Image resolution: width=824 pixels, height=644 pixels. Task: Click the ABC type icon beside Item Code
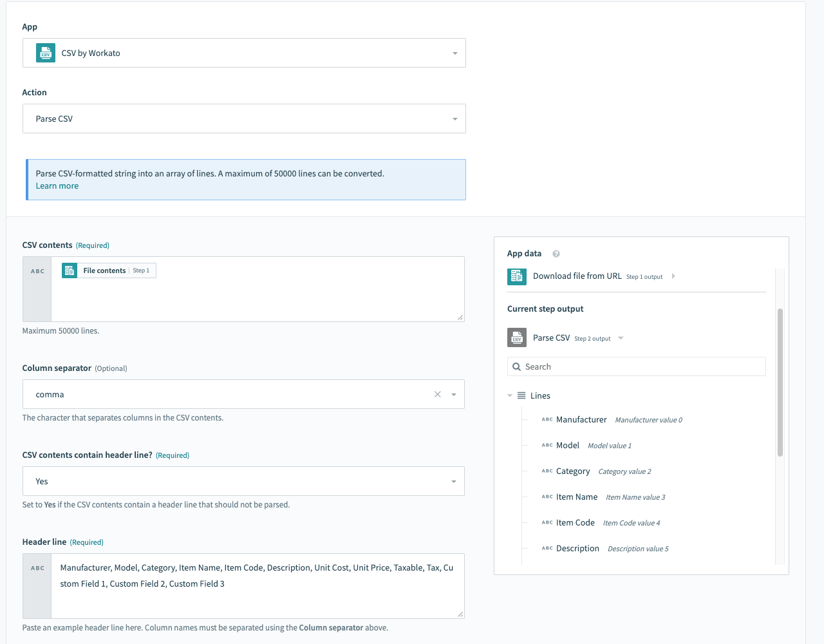point(547,522)
